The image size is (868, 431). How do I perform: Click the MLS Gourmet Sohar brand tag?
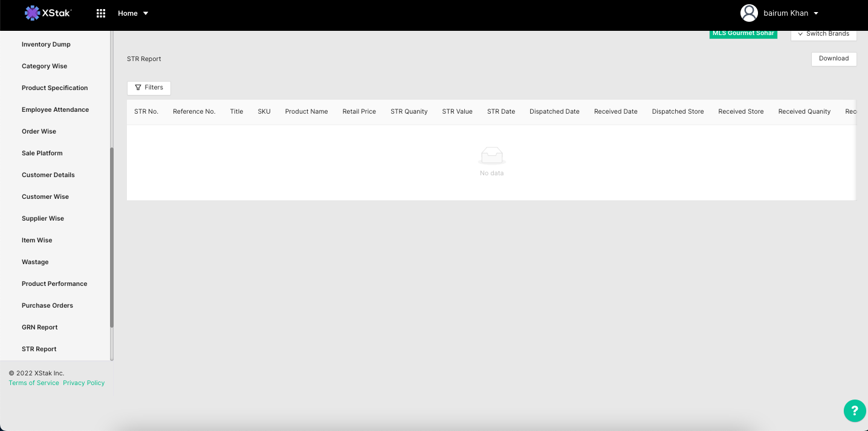click(x=743, y=33)
